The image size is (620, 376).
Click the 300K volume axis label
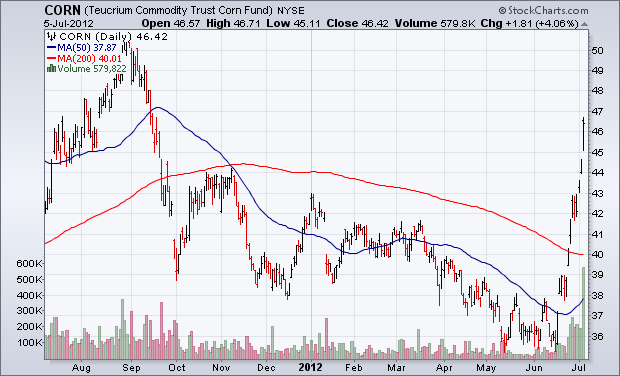30,311
